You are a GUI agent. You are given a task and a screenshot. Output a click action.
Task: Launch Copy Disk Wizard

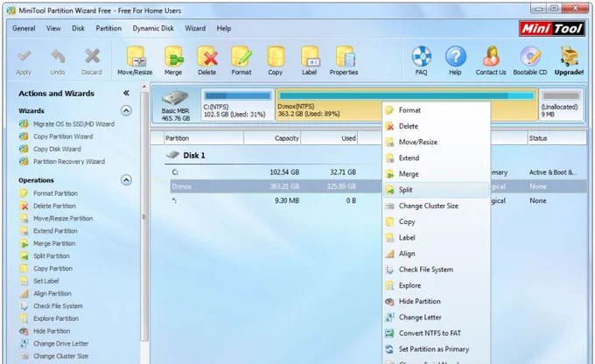pyautogui.click(x=57, y=149)
